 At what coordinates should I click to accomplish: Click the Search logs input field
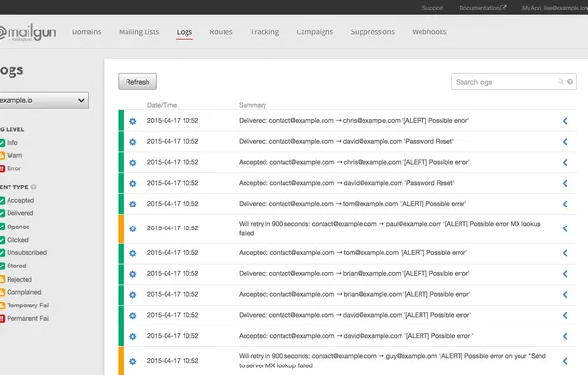(514, 82)
